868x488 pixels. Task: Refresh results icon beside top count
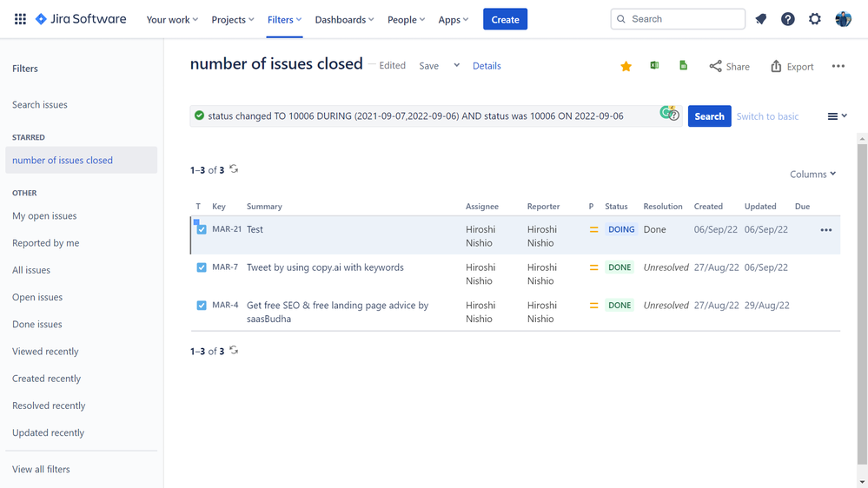pyautogui.click(x=234, y=169)
